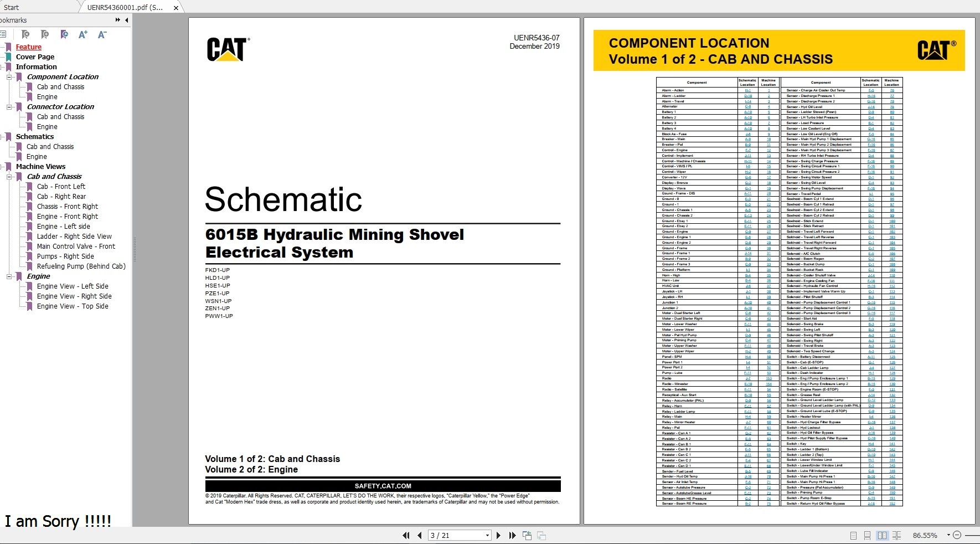This screenshot has height=544, width=980.
Task: Increase bookmark font size with A+
Action: pyautogui.click(x=83, y=34)
